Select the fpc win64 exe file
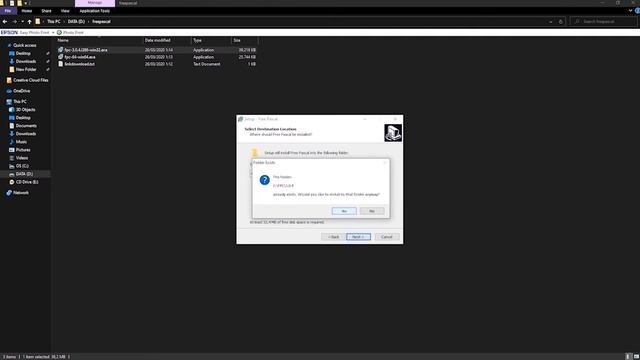Viewport: 640px width, 360px height. [x=80, y=57]
